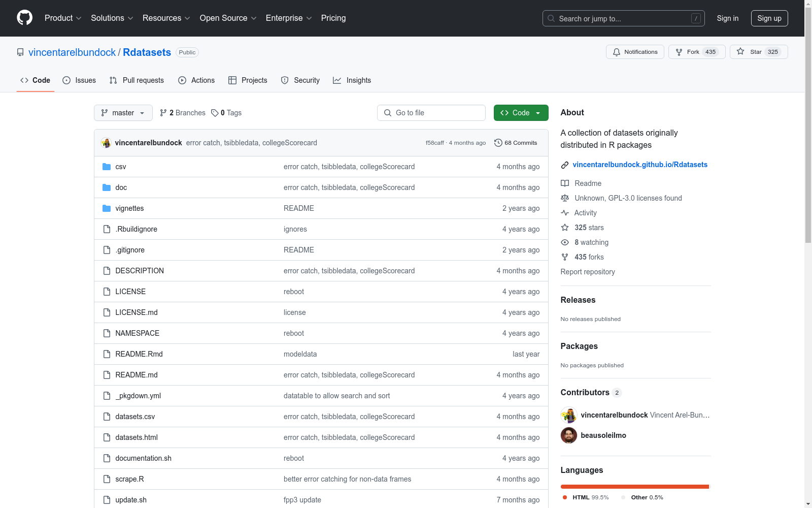The height and width of the screenshot is (508, 812).
Task: Open the vignettes folder icon
Action: (x=107, y=208)
